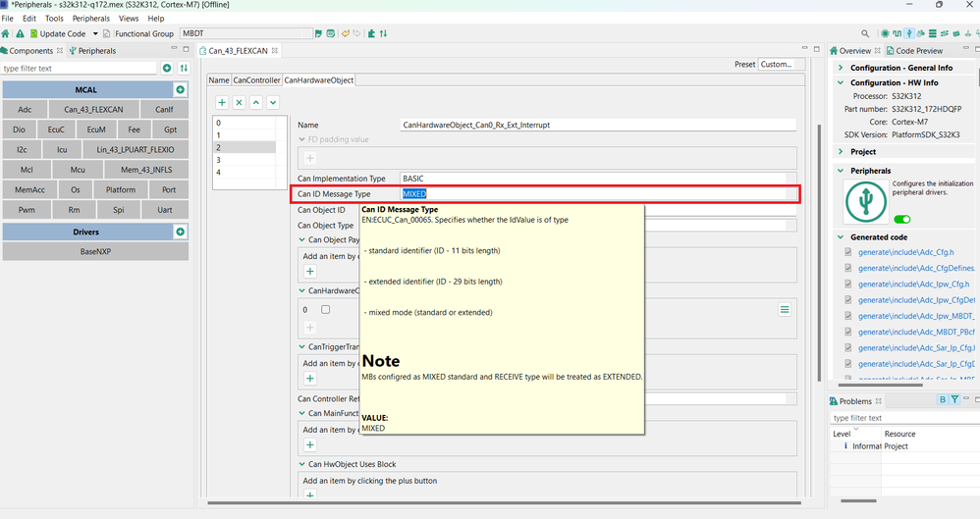Open Can Implementation Type dropdown
The height and width of the screenshot is (519, 980).
point(599,179)
